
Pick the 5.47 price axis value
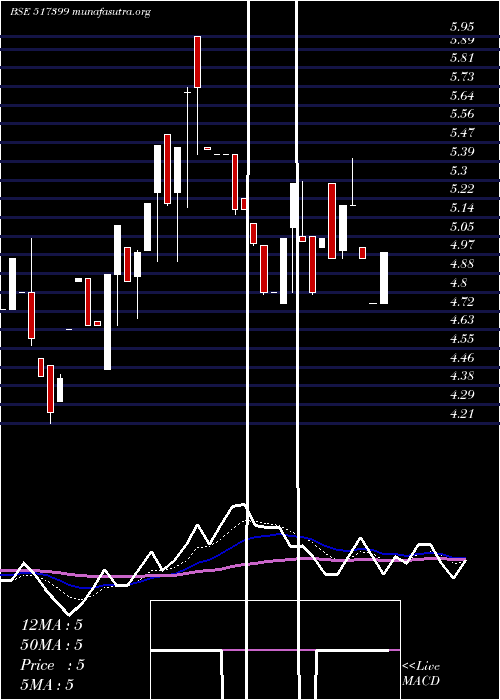coord(462,133)
